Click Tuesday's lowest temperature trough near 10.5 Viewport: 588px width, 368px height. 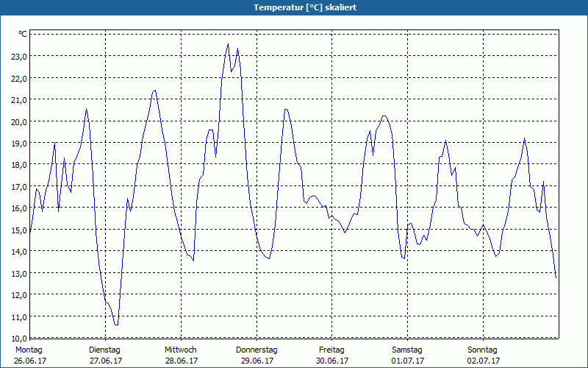116,325
